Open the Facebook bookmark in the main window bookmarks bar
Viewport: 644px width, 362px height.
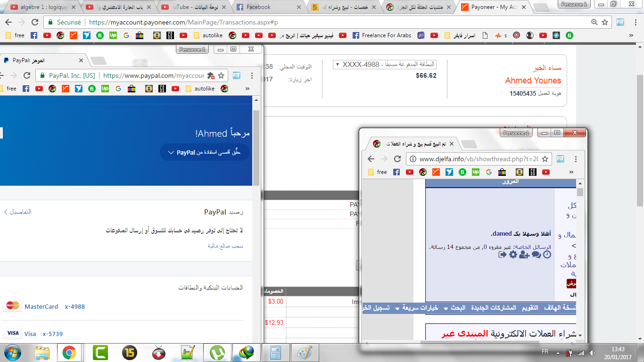click(x=34, y=35)
